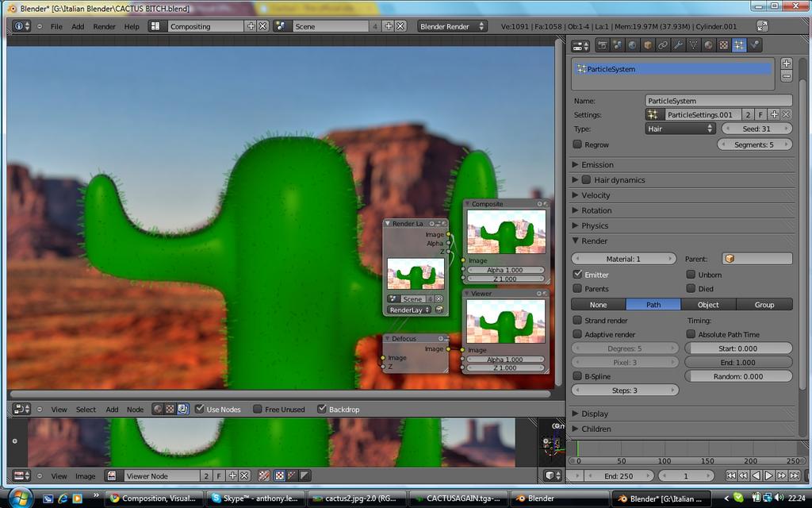The image size is (812, 508).
Task: Enable the Parents checkbox
Action: (577, 288)
